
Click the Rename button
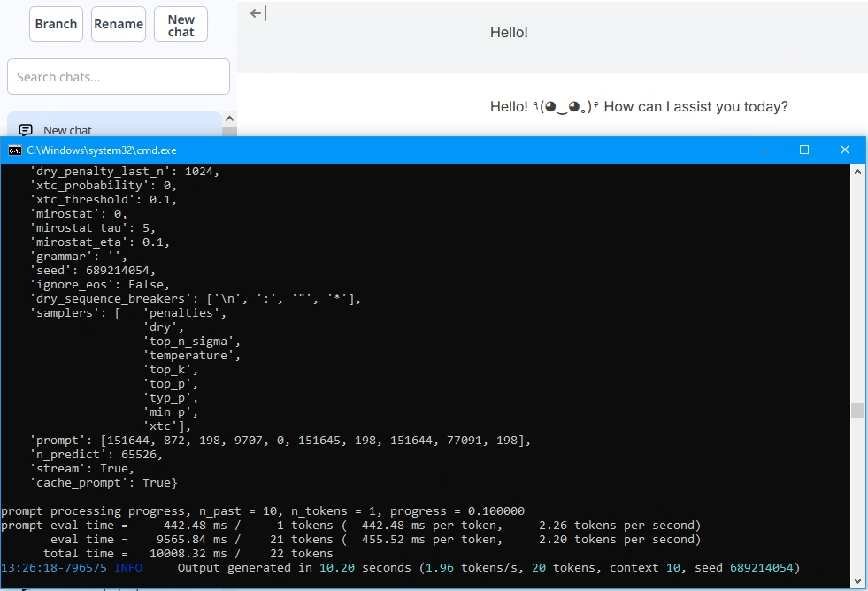[x=119, y=24]
